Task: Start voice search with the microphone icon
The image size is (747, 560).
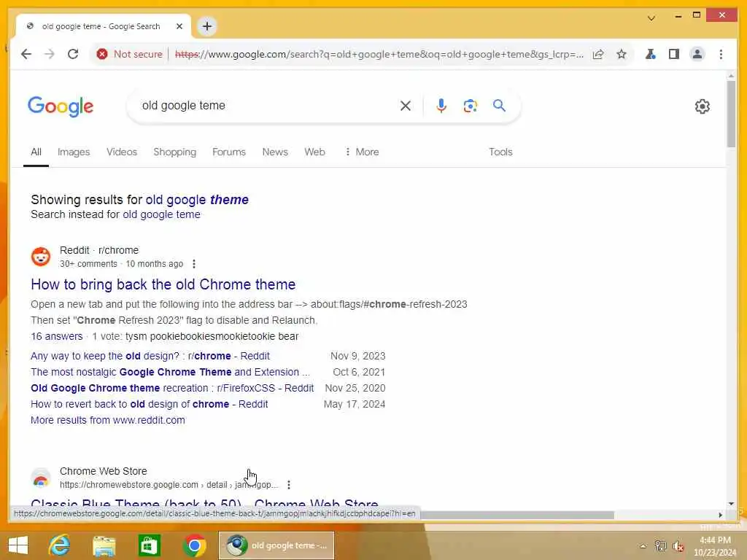Action: pos(441,106)
